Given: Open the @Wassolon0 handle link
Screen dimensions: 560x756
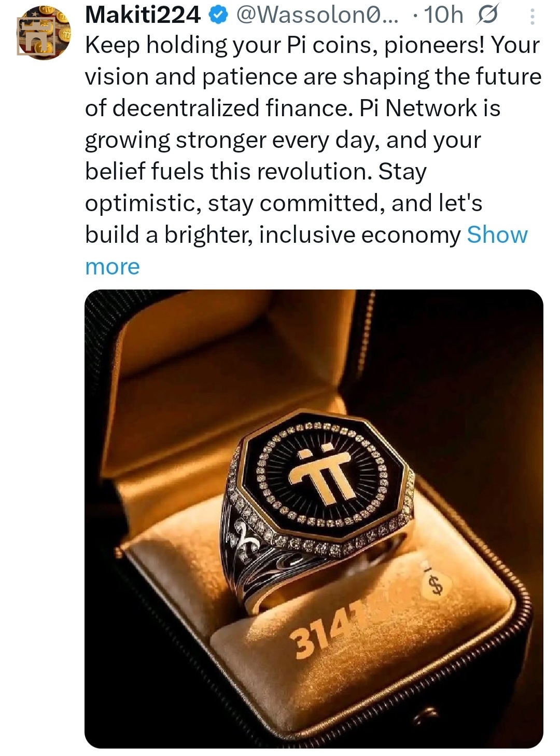Looking at the screenshot, I should 317,16.
